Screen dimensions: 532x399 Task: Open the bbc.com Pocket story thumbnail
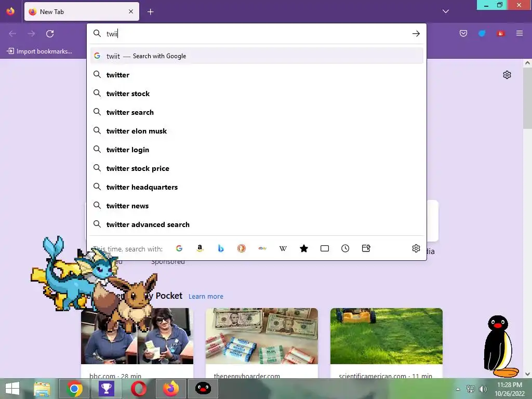[137, 336]
